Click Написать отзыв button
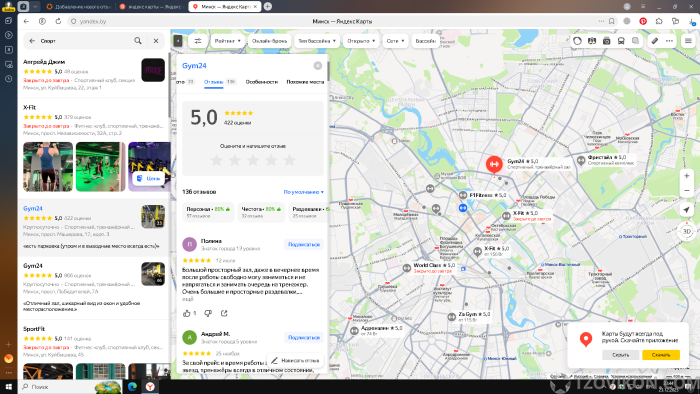 (295, 361)
